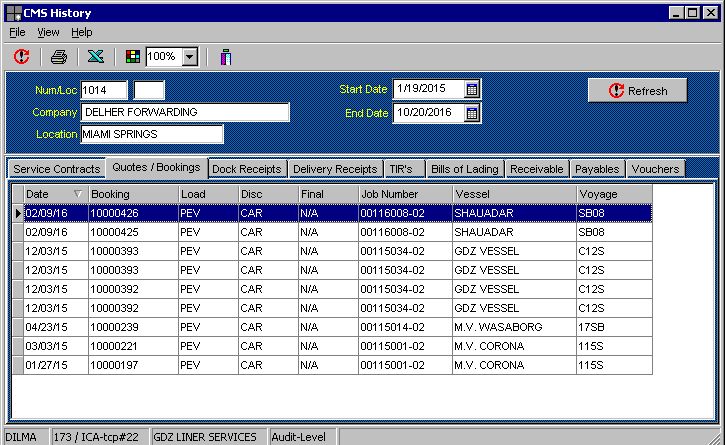Image resolution: width=725 pixels, height=445 pixels.
Task: Click the red refresh icon in toolbar
Action: (22, 57)
